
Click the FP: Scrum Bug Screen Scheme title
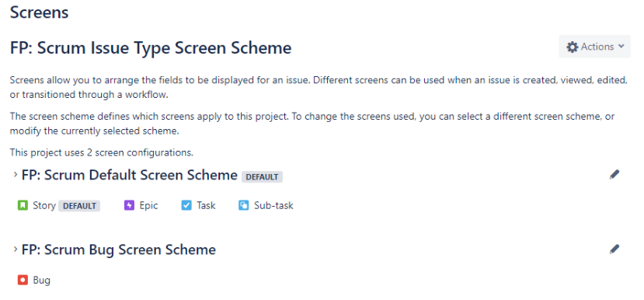[119, 249]
